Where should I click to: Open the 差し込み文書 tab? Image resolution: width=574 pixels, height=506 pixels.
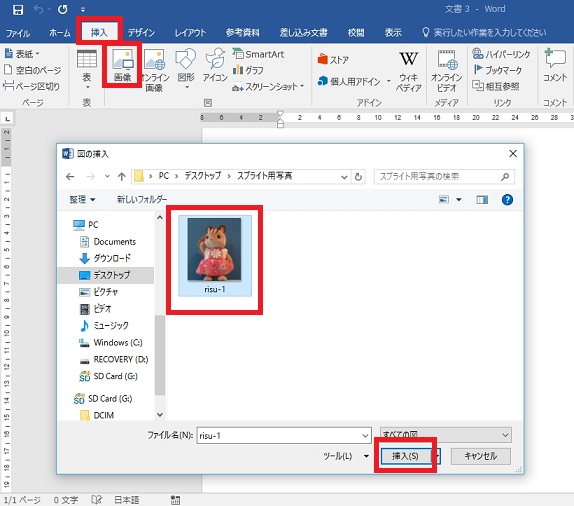pyautogui.click(x=303, y=33)
